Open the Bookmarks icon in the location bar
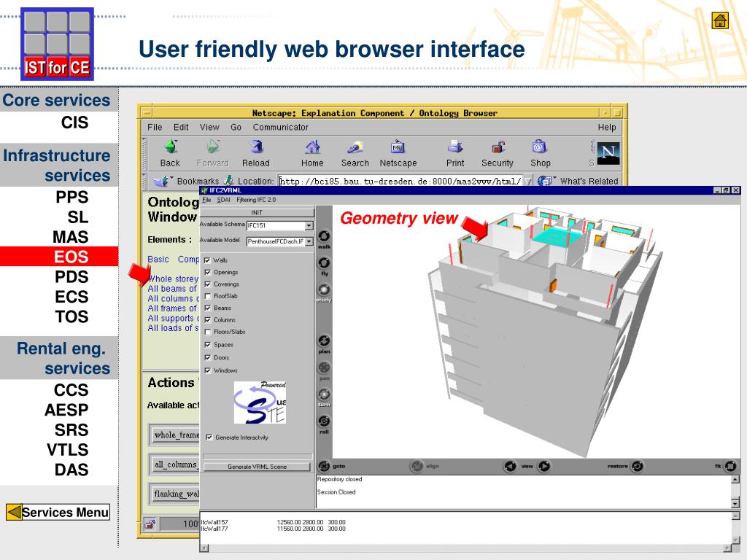The width and height of the screenshot is (747, 560). pos(161,181)
